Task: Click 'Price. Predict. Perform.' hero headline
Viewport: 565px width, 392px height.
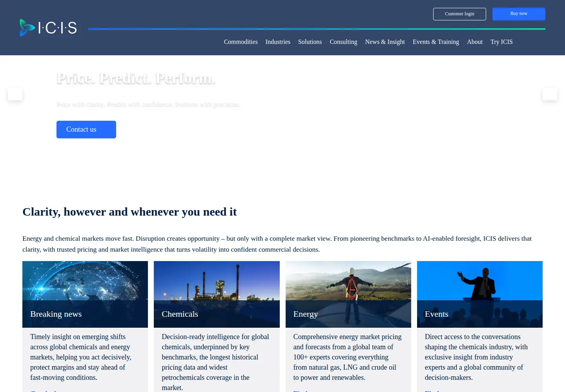Action: pos(136,78)
